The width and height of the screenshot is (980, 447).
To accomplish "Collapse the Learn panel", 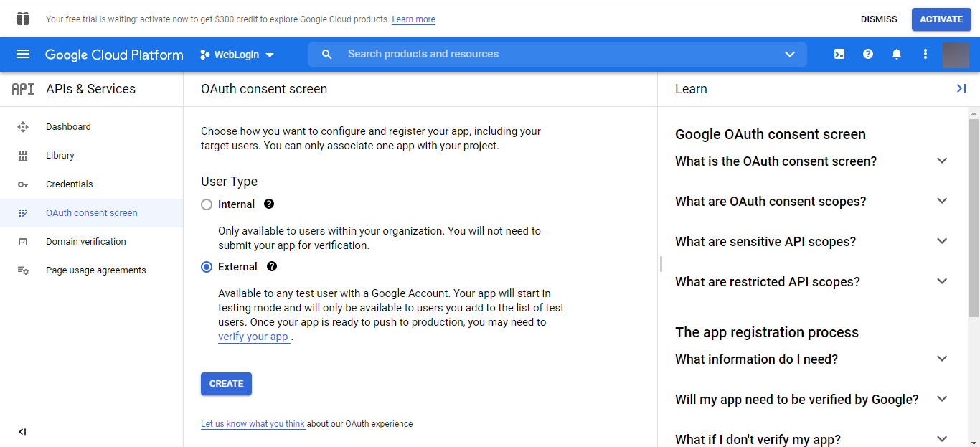I will (961, 88).
